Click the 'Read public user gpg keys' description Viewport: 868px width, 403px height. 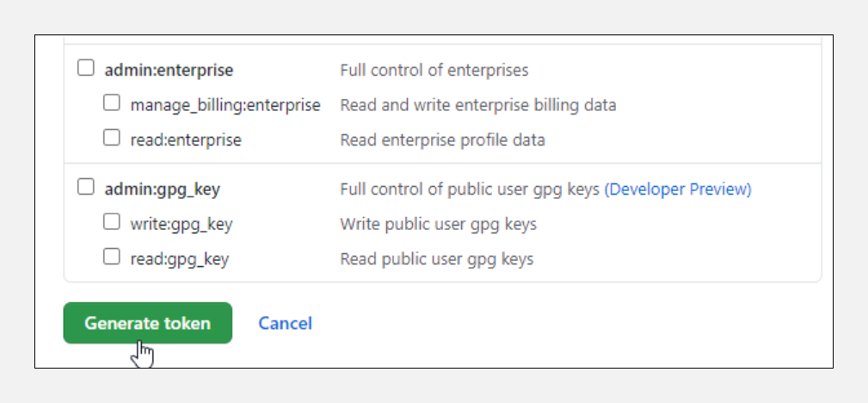436,258
